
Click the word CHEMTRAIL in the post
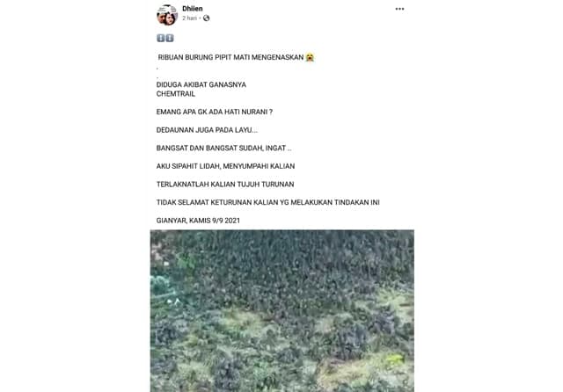pyautogui.click(x=176, y=94)
